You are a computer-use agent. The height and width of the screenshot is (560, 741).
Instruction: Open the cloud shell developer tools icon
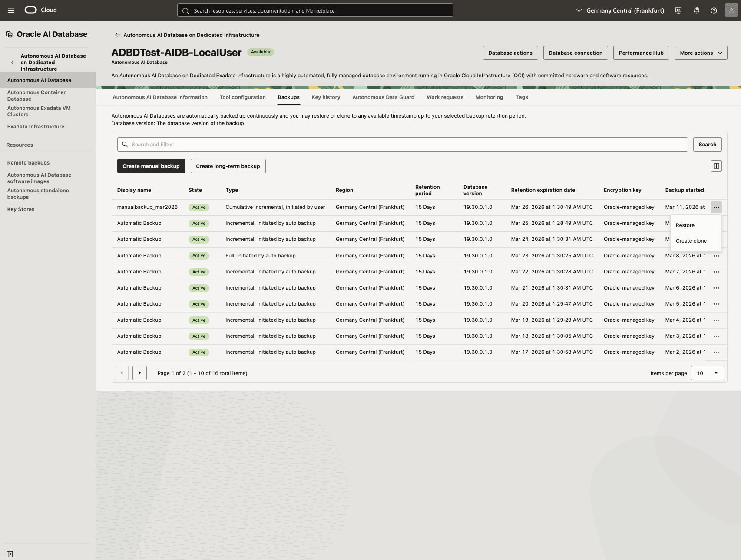tap(678, 10)
